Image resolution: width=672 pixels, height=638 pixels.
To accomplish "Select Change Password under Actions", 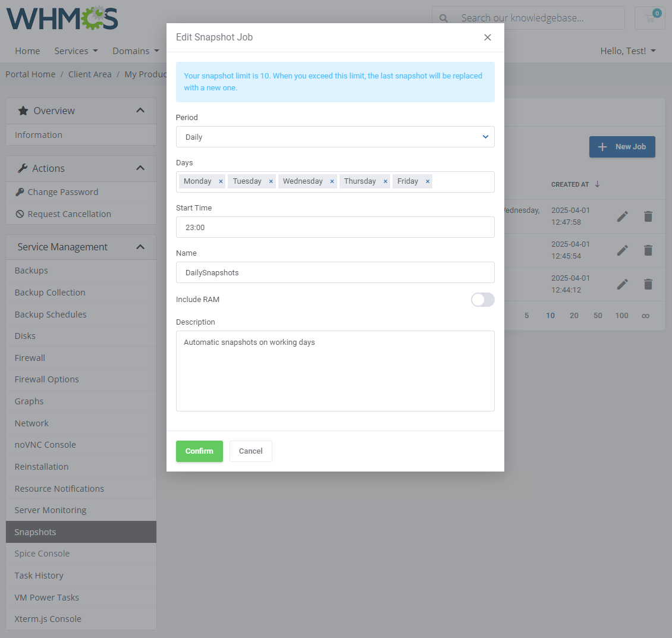I will [x=61, y=191].
